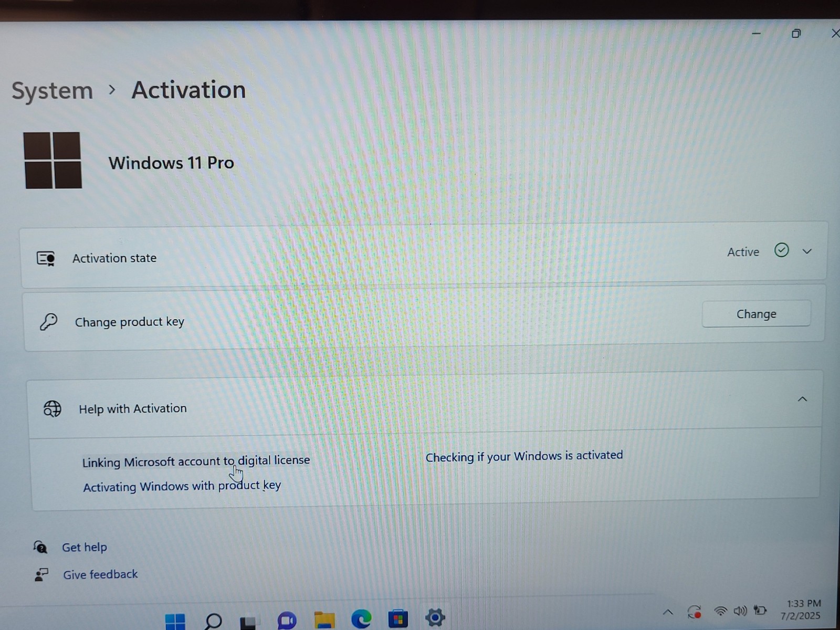Open the Start menu from the taskbar
Screen dimensions: 840x630
[x=175, y=621]
